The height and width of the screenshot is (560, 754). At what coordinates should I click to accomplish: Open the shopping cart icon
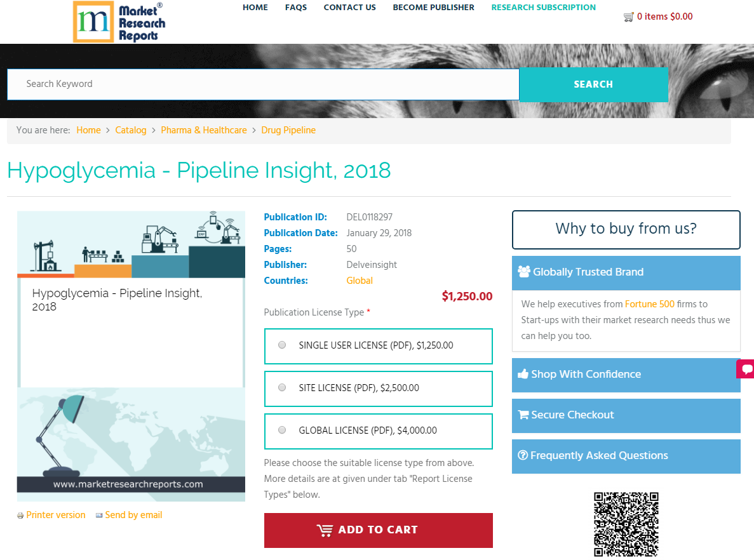coord(628,17)
